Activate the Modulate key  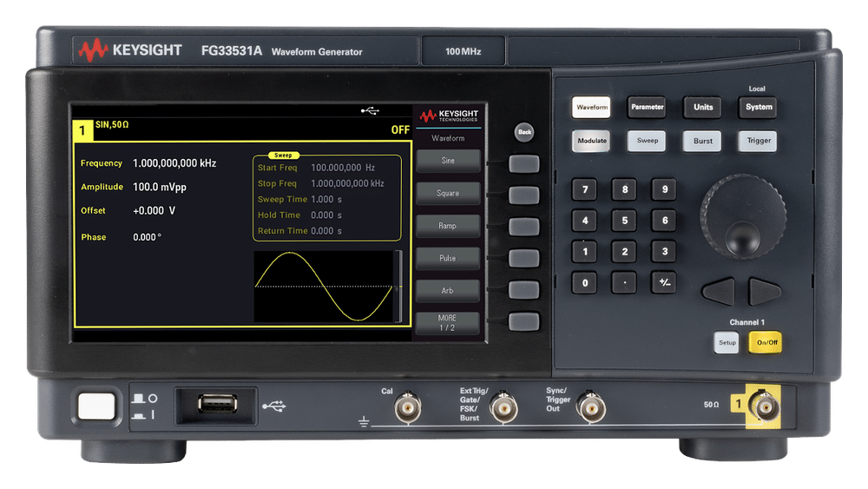591,141
